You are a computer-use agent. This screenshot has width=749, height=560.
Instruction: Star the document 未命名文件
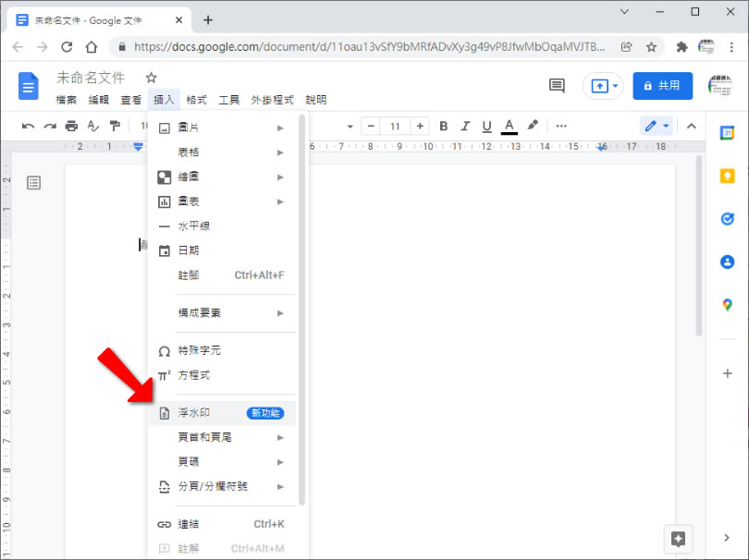click(x=152, y=78)
